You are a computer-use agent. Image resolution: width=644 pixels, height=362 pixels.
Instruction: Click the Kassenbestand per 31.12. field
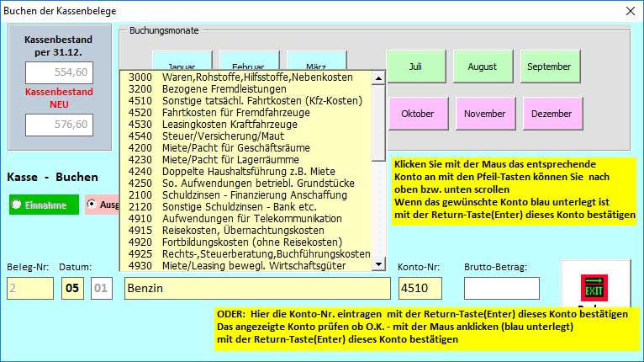(59, 72)
